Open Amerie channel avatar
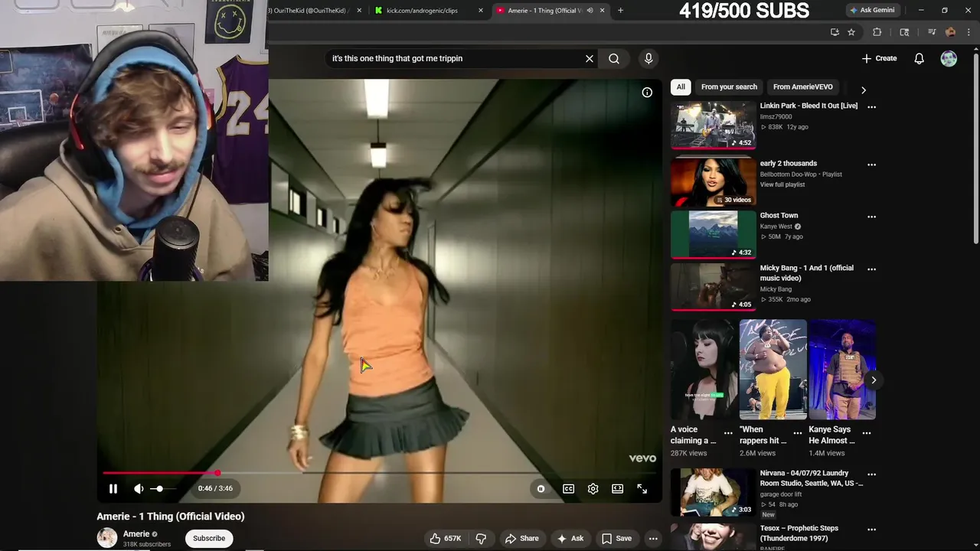This screenshot has height=551, width=980. tap(107, 537)
